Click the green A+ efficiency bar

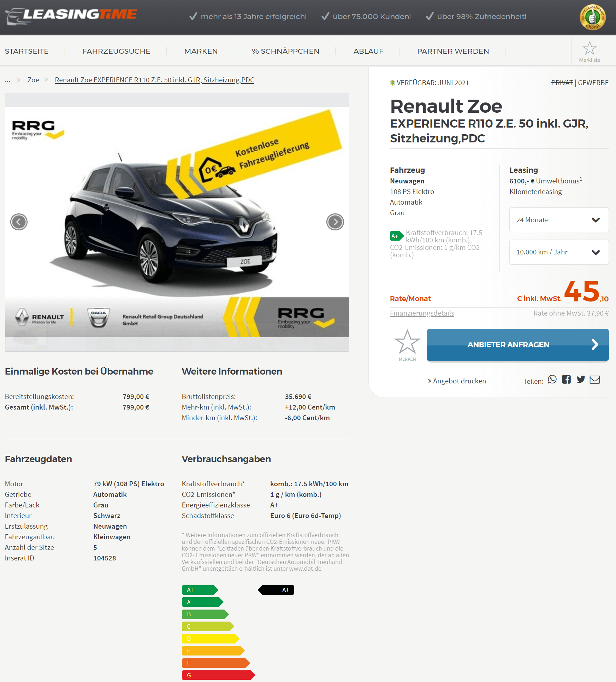(200, 590)
